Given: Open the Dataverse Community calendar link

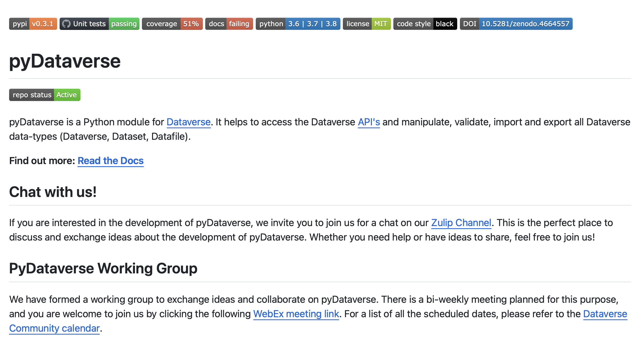Looking at the screenshot, I should click(x=54, y=328).
